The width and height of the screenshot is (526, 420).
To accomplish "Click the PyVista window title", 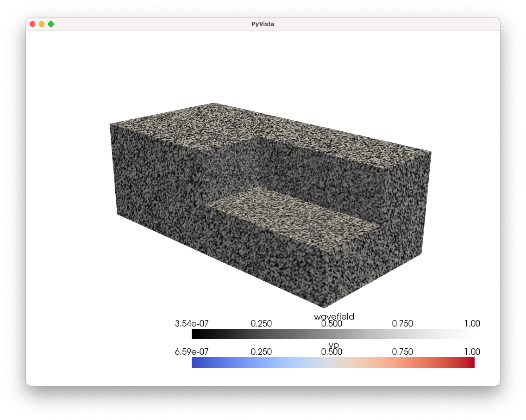I will (x=263, y=24).
